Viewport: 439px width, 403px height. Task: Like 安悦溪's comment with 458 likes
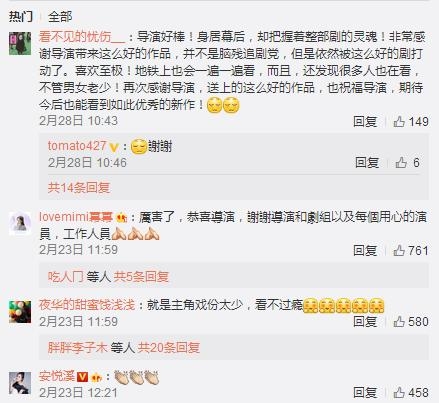[x=411, y=393]
